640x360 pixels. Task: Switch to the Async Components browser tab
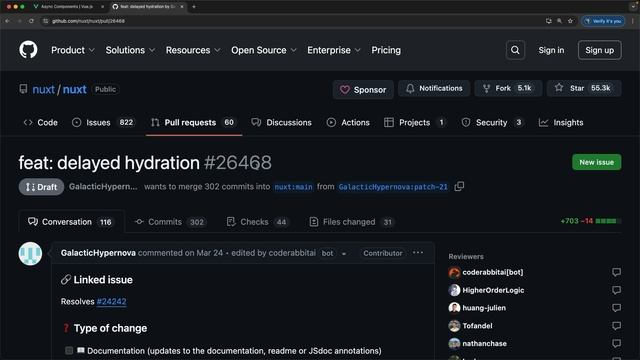pos(67,7)
